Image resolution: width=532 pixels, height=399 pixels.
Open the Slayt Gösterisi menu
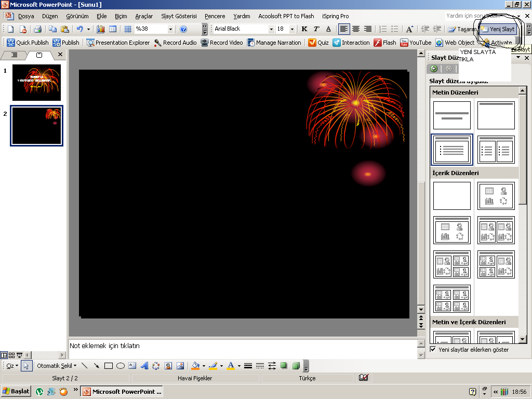click(179, 16)
